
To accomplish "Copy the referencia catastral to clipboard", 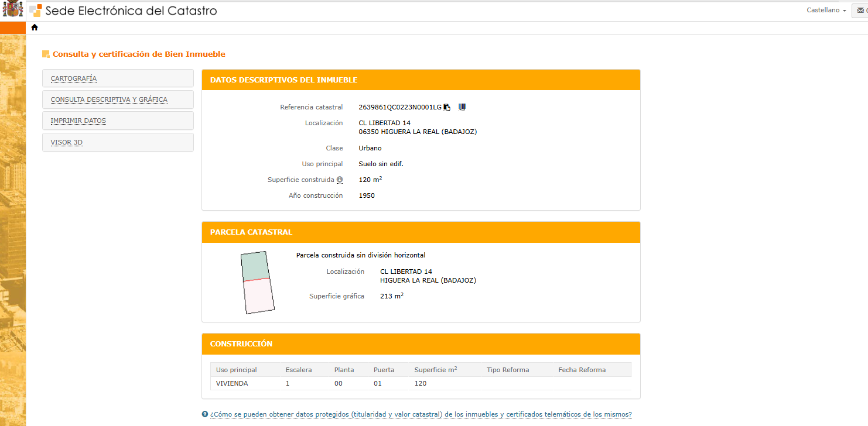I will (x=447, y=107).
